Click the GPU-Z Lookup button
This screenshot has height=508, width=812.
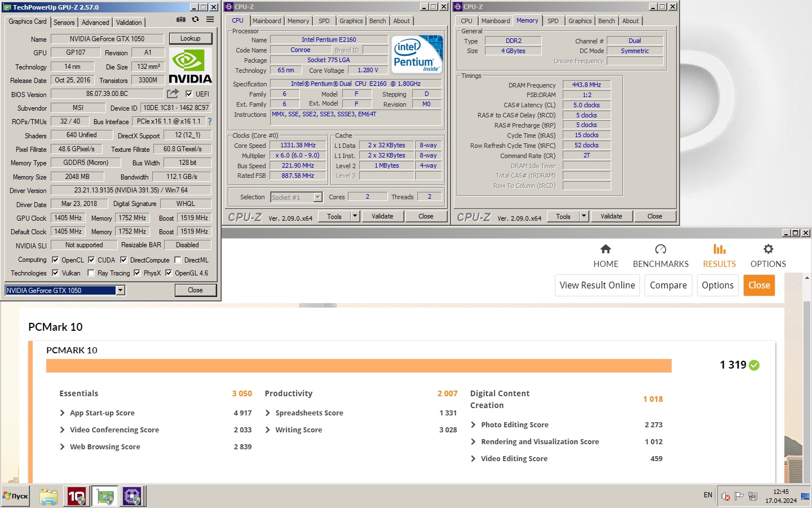pos(190,38)
